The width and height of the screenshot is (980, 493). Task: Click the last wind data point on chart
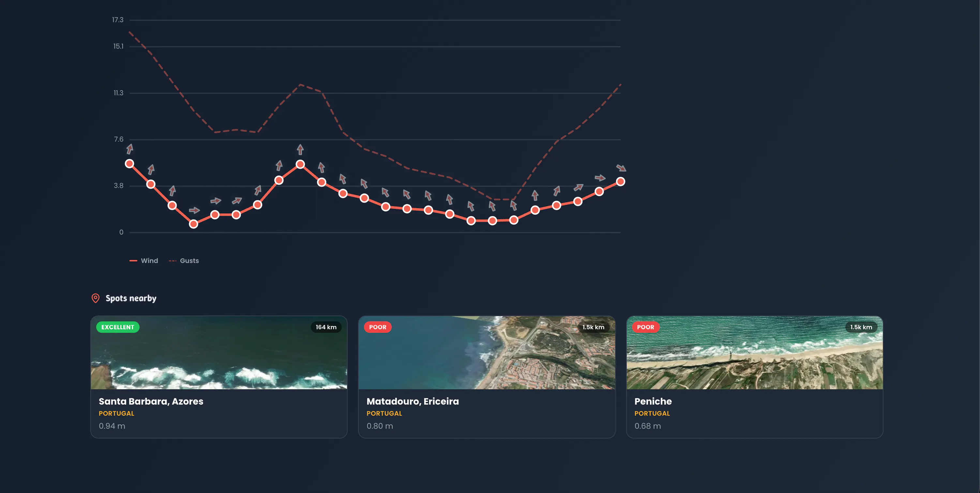pos(621,182)
